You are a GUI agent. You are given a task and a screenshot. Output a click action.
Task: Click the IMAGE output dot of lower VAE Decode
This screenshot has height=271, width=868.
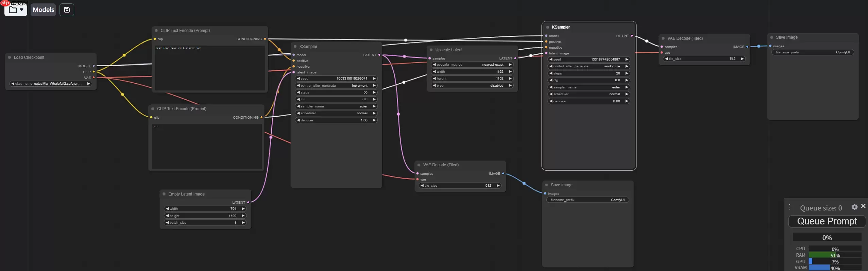coord(503,174)
